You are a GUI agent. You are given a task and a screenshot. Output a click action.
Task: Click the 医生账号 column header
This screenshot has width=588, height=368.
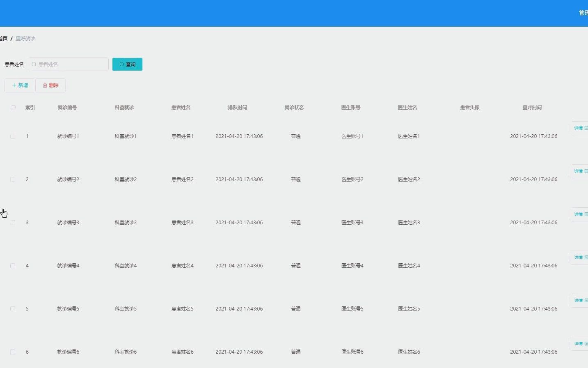(351, 108)
